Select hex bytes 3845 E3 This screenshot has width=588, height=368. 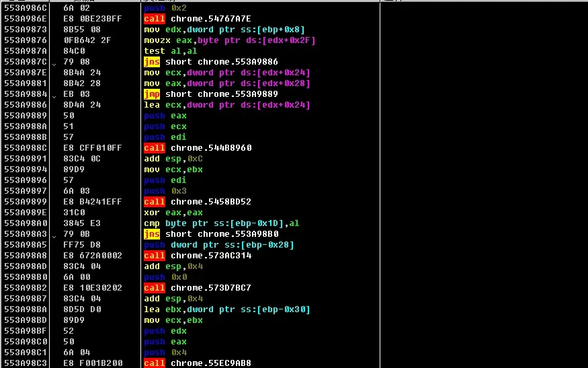(82, 223)
